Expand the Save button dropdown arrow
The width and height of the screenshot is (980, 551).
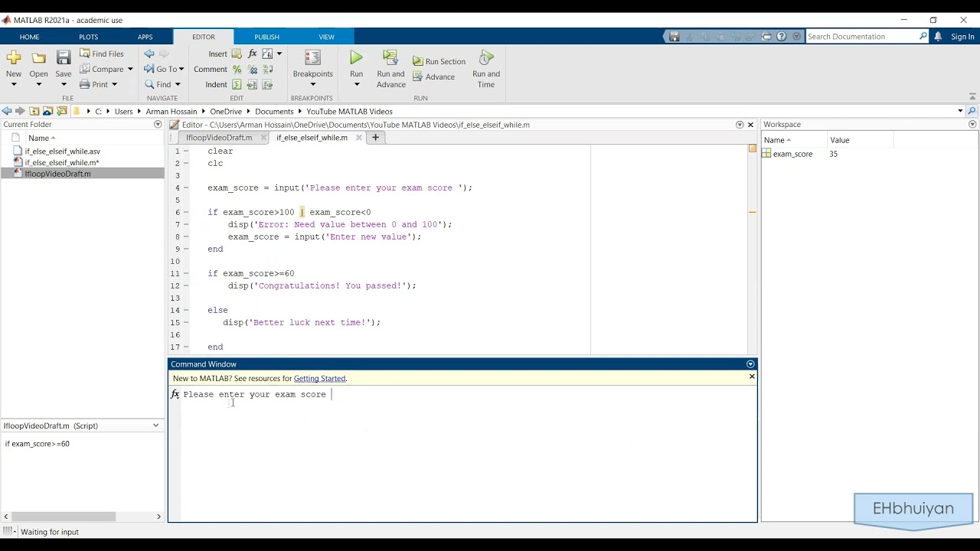click(x=64, y=84)
